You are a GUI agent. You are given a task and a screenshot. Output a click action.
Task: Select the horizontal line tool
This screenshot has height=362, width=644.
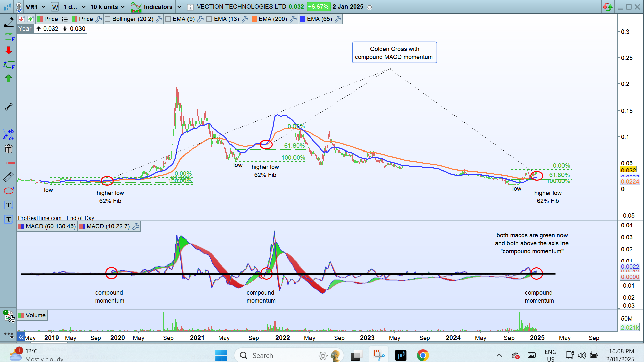[x=9, y=93]
